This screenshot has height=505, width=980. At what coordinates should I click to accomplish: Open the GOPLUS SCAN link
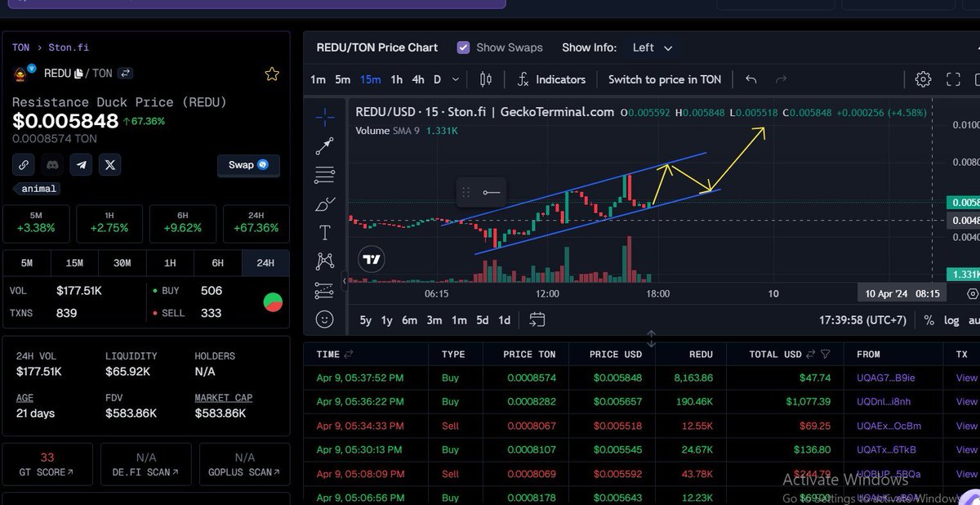coord(244,465)
